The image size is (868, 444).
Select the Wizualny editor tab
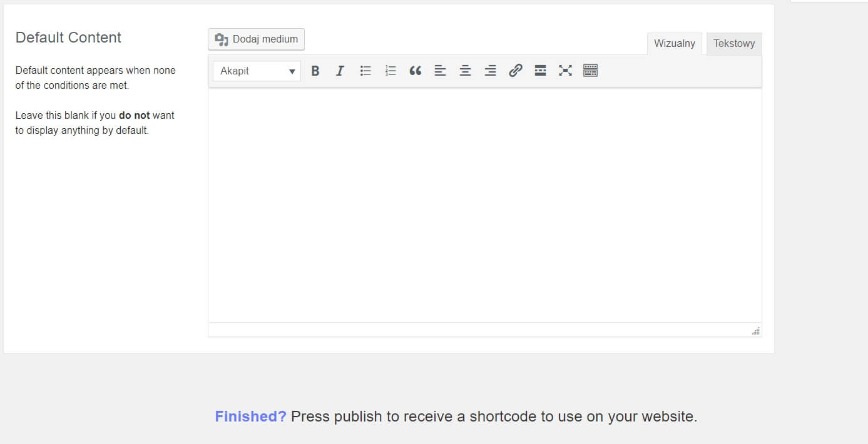tap(674, 43)
